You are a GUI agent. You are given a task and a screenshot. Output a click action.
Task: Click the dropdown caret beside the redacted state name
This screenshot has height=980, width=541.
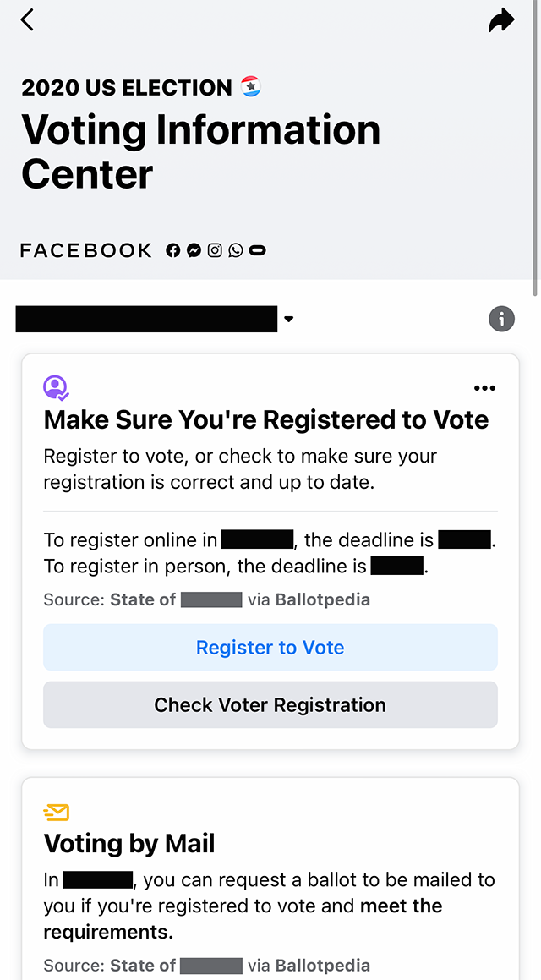tap(289, 319)
